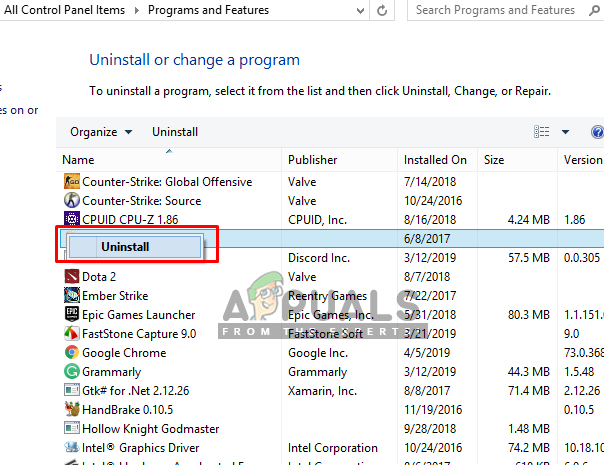Open the help question mark icon
The image size is (604, 465).
pos(597,132)
